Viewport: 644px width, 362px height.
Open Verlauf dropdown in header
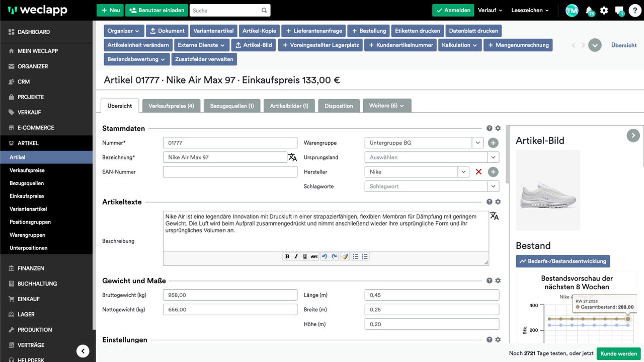point(490,10)
